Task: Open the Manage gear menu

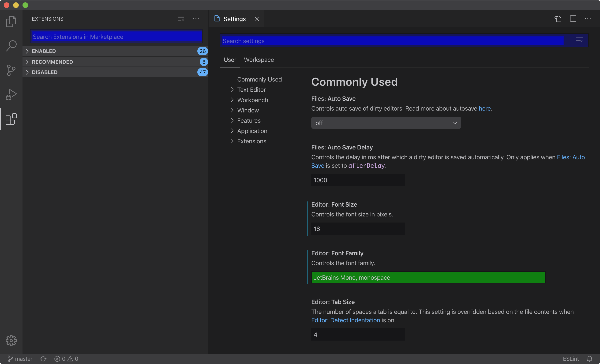Action: 11,341
